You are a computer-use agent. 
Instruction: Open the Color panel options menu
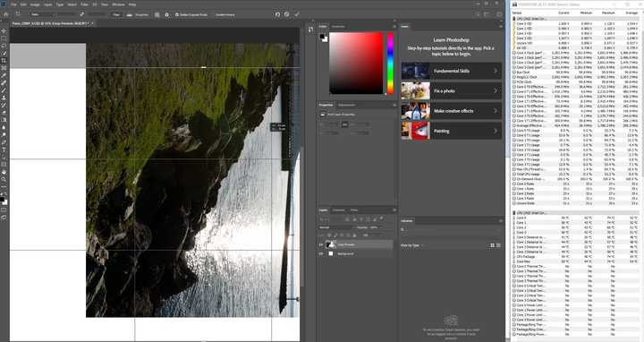point(394,26)
